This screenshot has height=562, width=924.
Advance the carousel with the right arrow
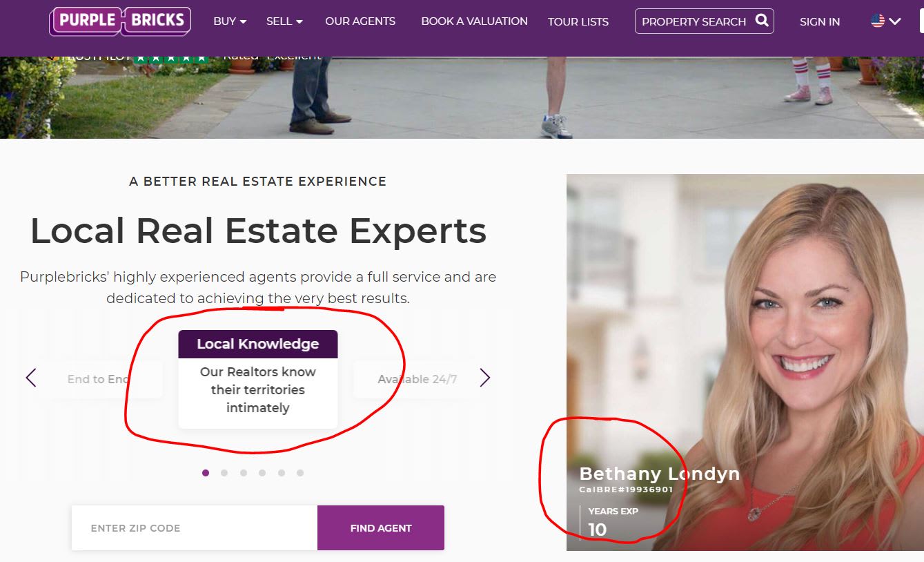click(484, 378)
